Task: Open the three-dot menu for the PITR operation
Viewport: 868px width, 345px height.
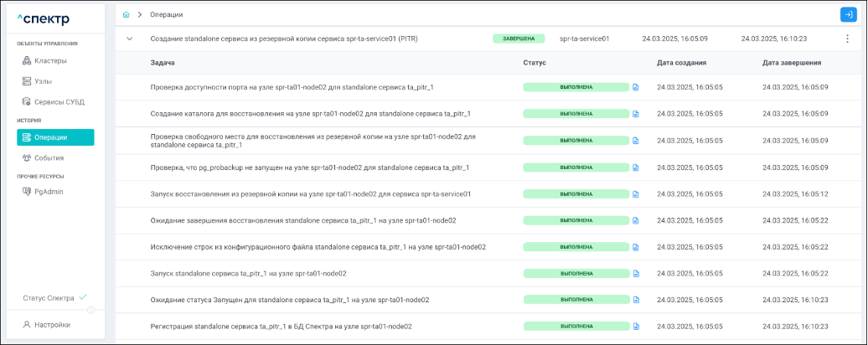Action: (848, 39)
